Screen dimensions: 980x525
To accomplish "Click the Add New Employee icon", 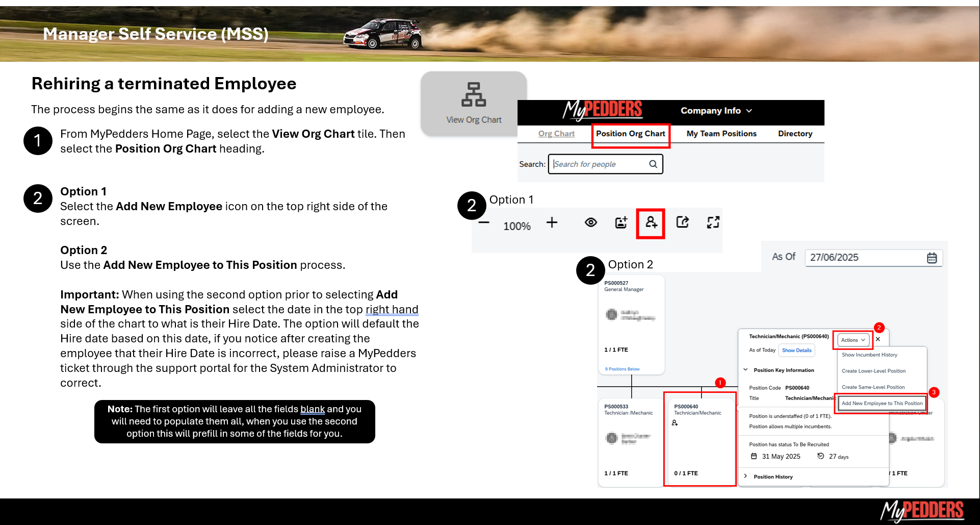I will coord(651,222).
